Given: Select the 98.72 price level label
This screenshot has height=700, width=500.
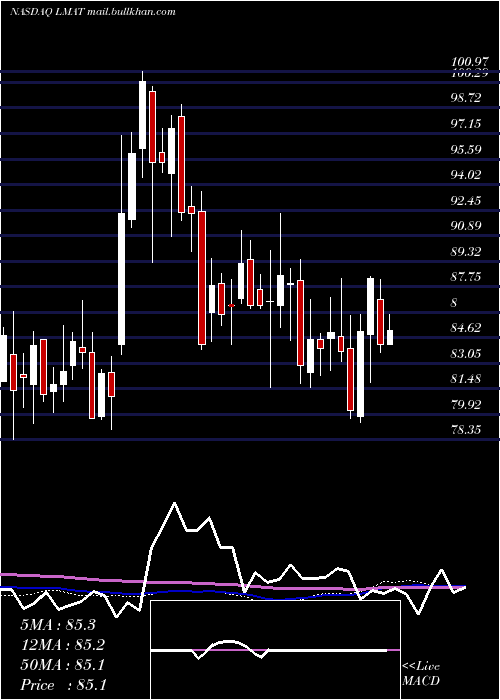Looking at the screenshot, I should coord(467,97).
